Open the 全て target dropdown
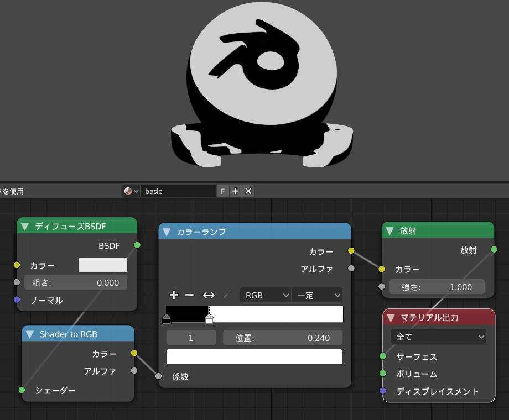 [438, 337]
